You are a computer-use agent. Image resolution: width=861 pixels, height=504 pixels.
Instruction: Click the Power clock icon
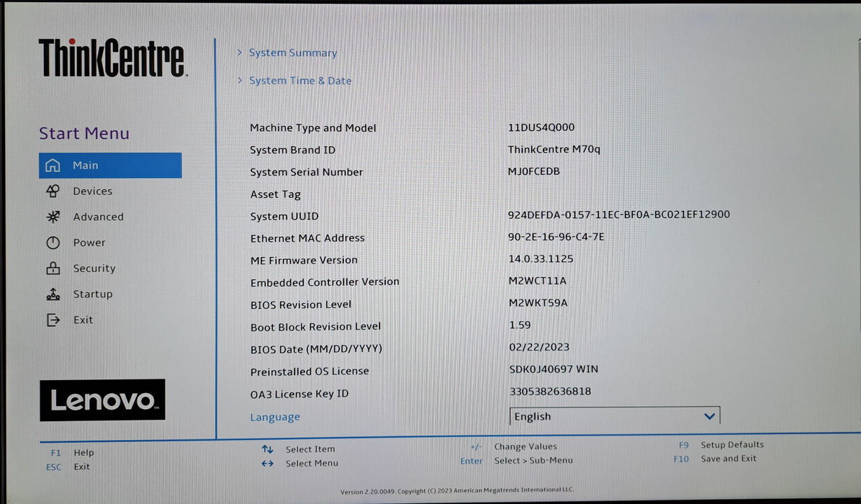tap(53, 243)
